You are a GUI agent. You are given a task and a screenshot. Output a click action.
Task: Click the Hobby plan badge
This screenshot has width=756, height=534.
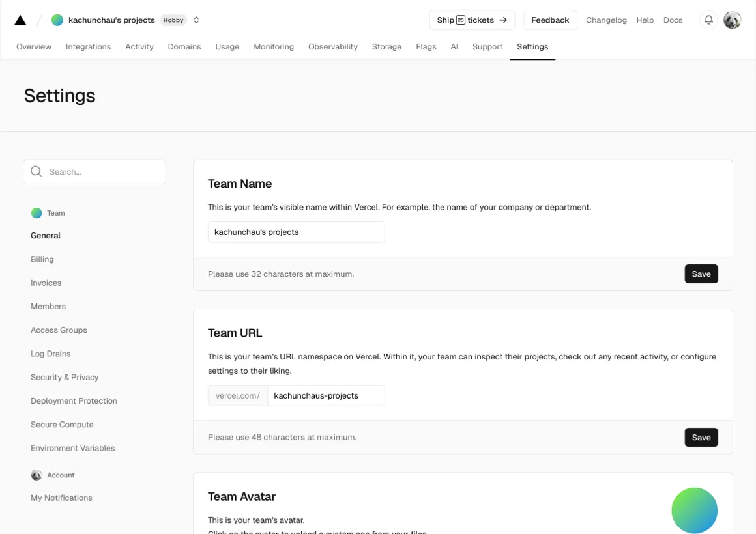tap(173, 20)
